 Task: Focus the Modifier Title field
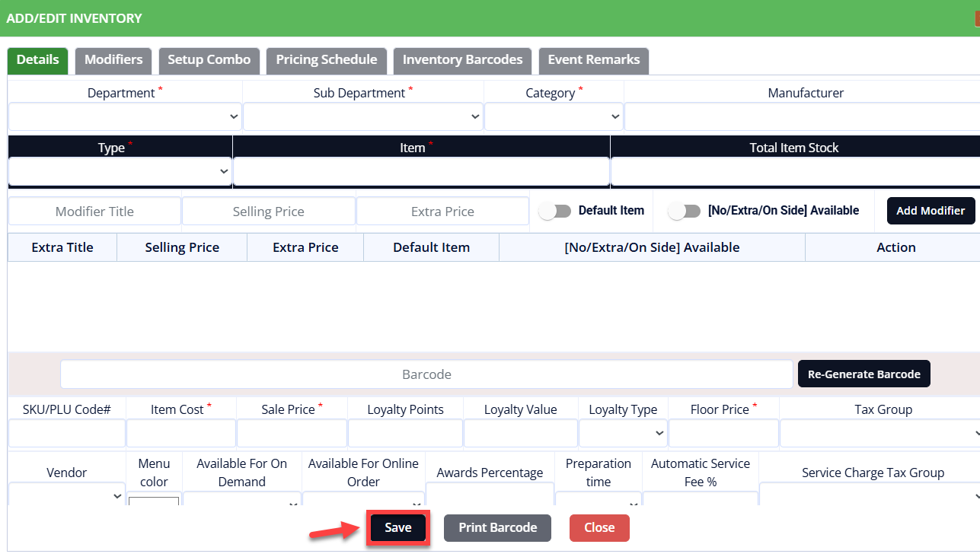pos(94,212)
